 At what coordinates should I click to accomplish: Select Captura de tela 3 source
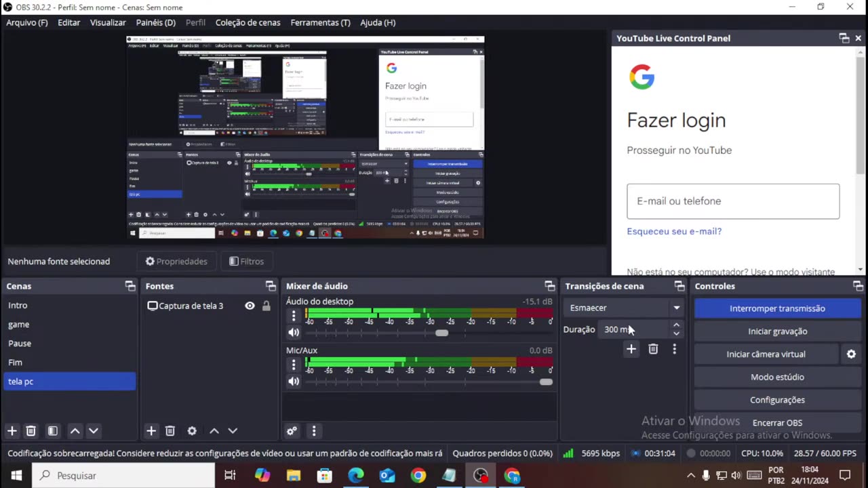191,306
